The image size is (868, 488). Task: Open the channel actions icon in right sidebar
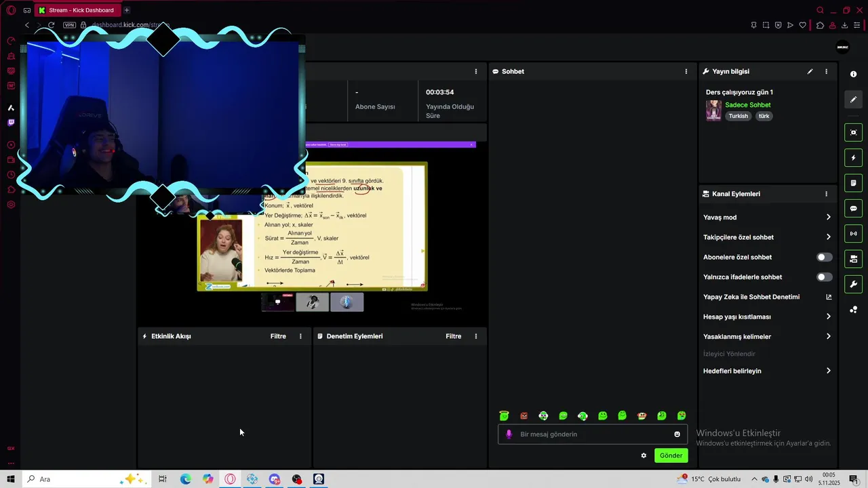[853, 259]
